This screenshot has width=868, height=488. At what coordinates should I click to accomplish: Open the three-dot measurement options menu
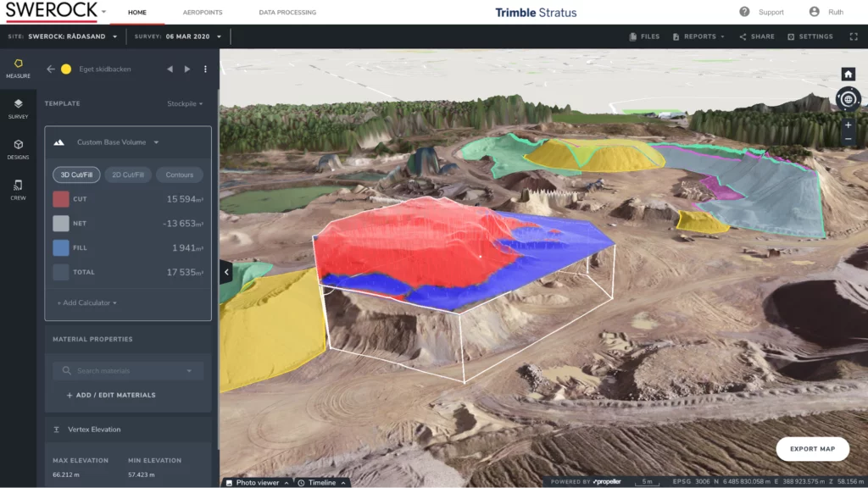205,69
